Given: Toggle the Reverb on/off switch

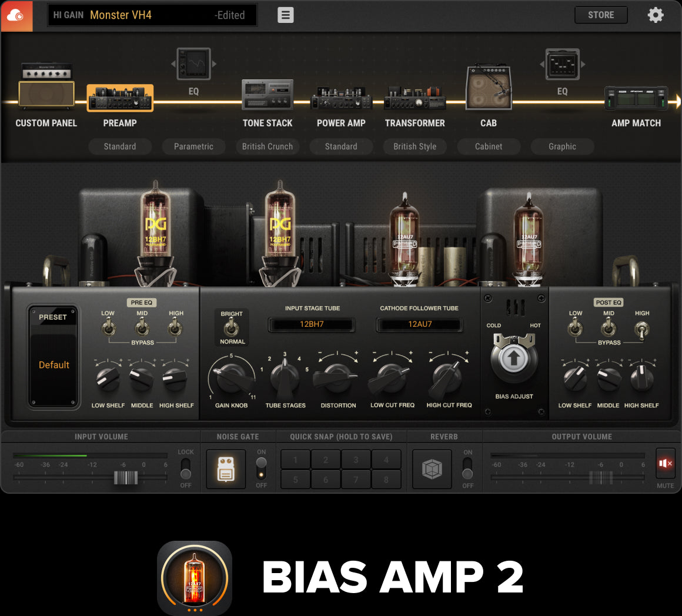Looking at the screenshot, I should [467, 468].
